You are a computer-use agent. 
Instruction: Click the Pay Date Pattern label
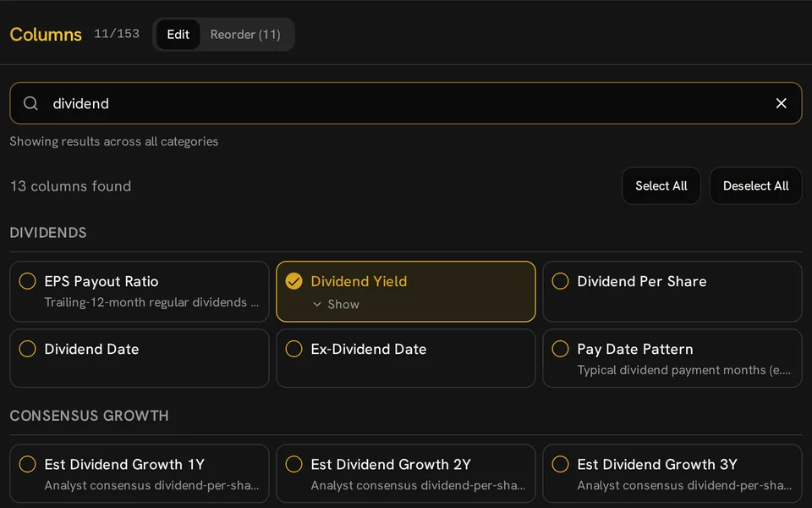(x=635, y=350)
